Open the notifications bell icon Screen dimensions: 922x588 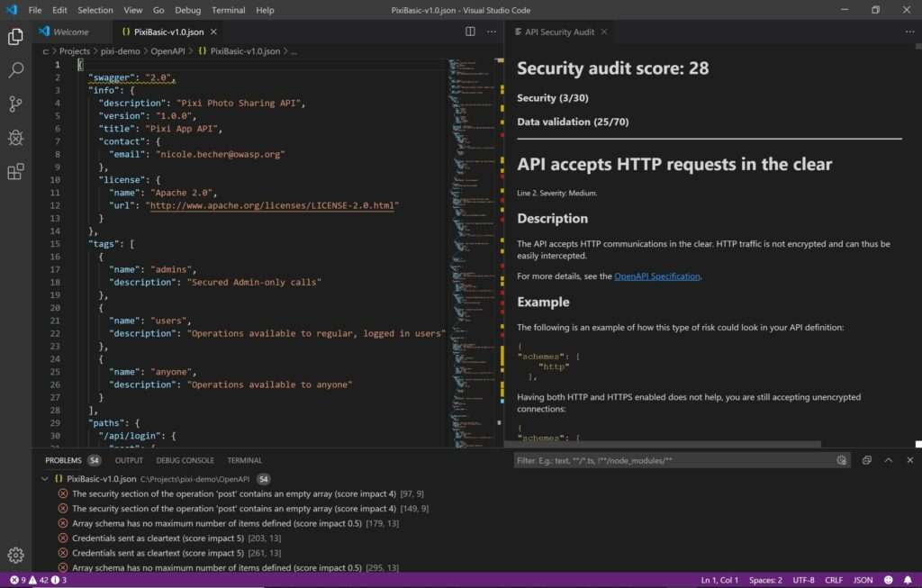pyautogui.click(x=908, y=580)
